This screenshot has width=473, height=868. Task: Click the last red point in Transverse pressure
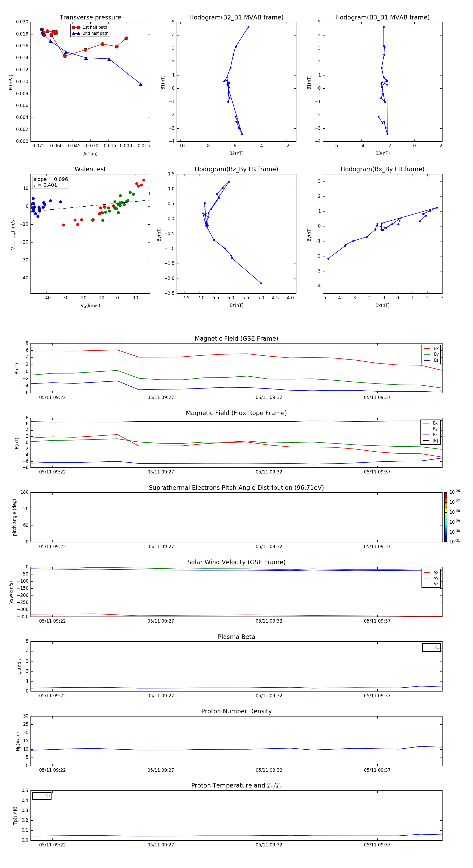pyautogui.click(x=126, y=38)
